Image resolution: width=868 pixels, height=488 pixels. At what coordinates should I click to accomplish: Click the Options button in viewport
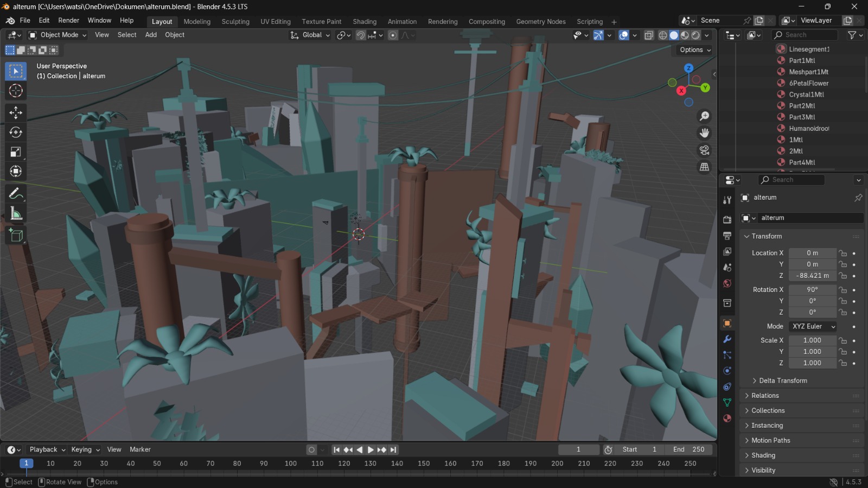click(695, 50)
